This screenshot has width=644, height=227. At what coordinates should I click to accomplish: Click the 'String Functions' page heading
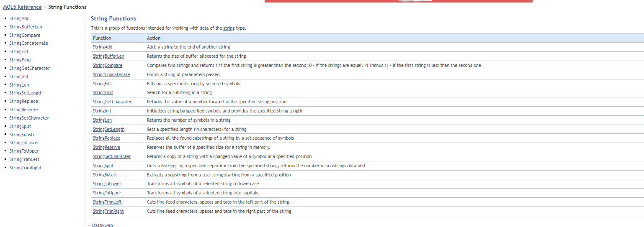point(113,18)
